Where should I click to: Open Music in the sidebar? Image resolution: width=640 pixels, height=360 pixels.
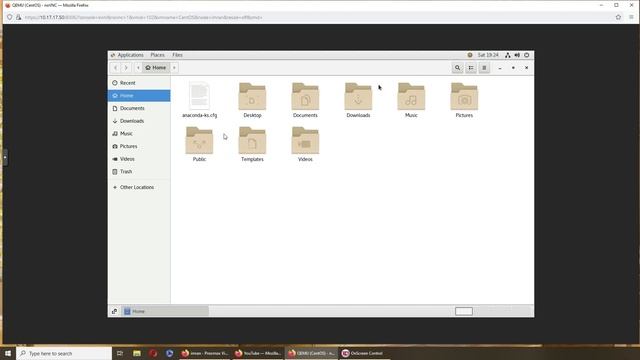point(139,133)
